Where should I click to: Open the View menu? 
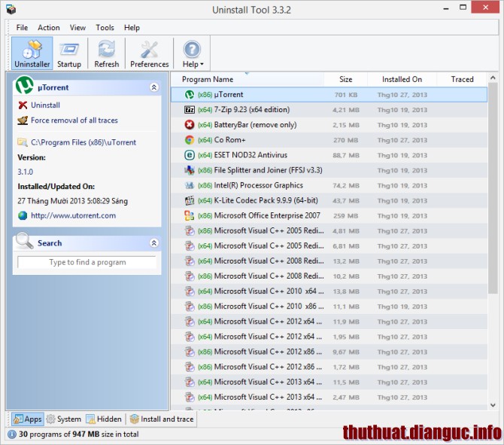pos(77,28)
